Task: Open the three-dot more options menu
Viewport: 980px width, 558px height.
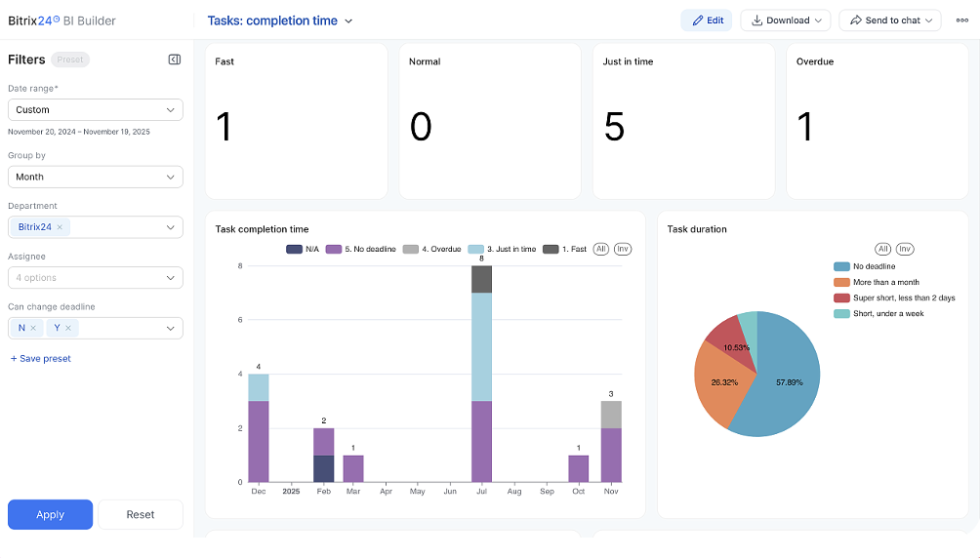Action: (x=961, y=20)
